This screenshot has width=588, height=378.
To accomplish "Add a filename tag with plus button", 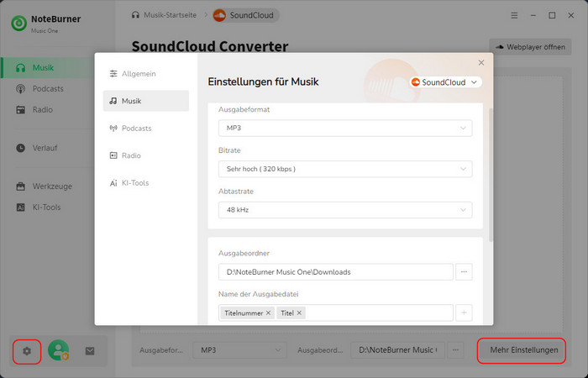I will (465, 312).
